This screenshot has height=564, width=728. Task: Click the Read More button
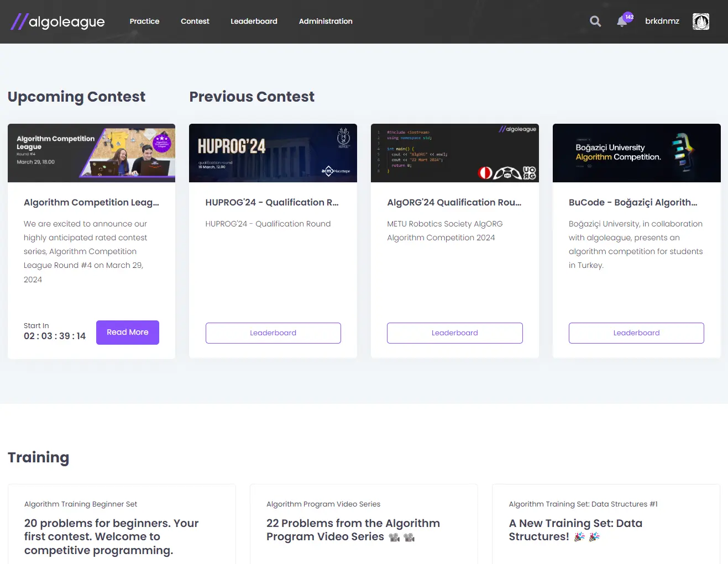[128, 333]
